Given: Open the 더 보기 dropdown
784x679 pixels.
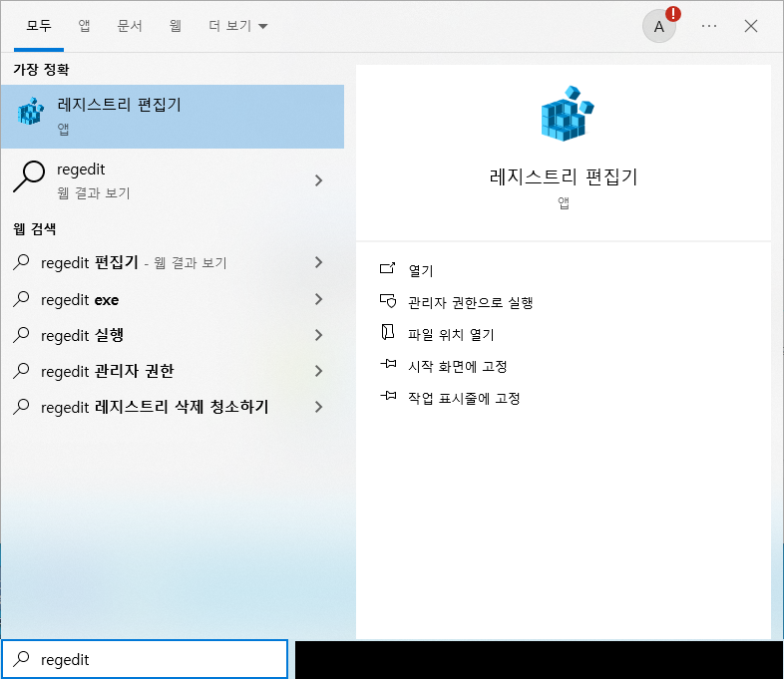Looking at the screenshot, I should [x=238, y=26].
